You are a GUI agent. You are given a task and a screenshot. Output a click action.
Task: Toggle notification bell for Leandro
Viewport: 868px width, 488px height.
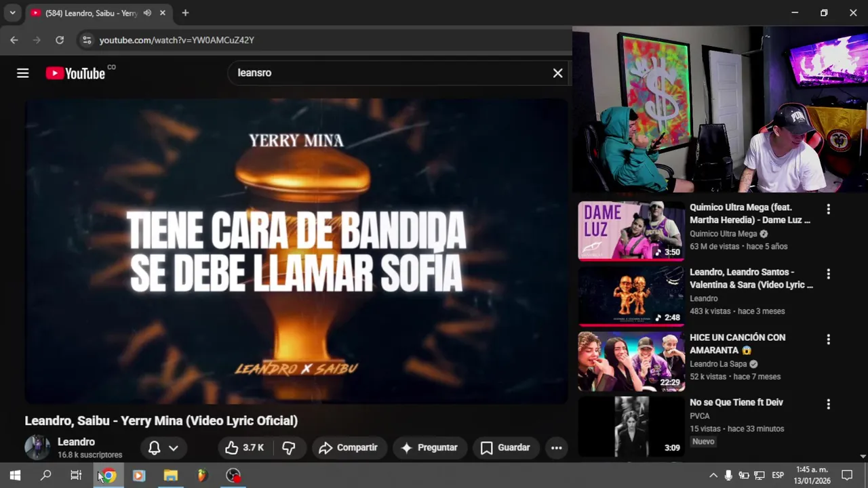(155, 448)
